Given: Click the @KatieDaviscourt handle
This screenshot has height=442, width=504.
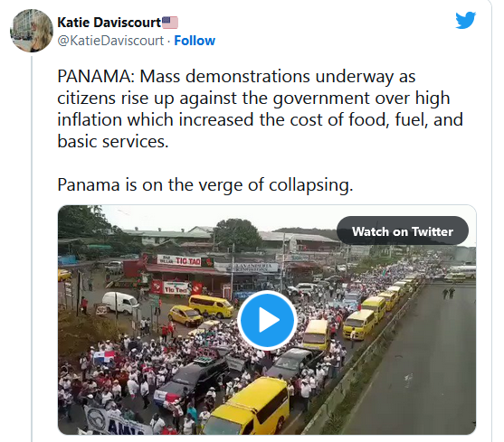Looking at the screenshot, I should pyautogui.click(x=110, y=41).
